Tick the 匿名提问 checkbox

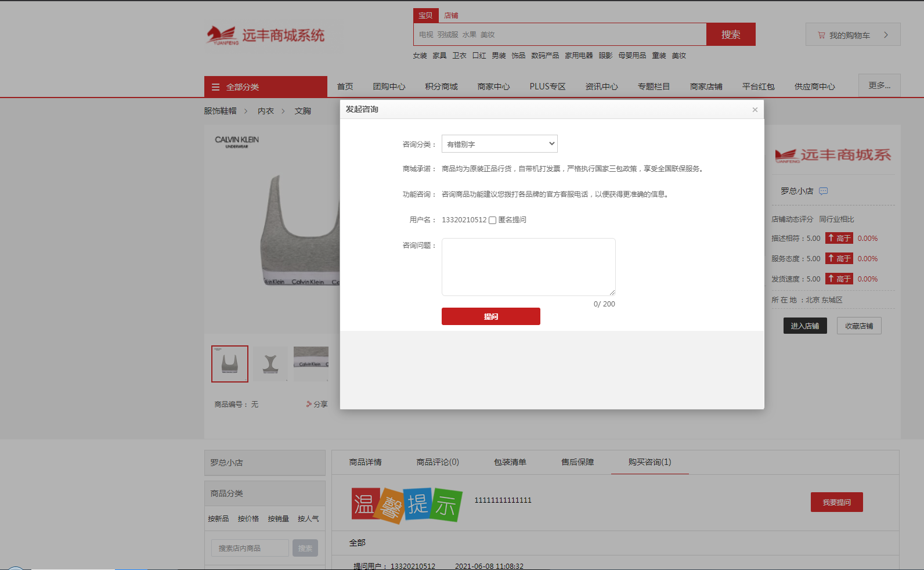pyautogui.click(x=492, y=220)
